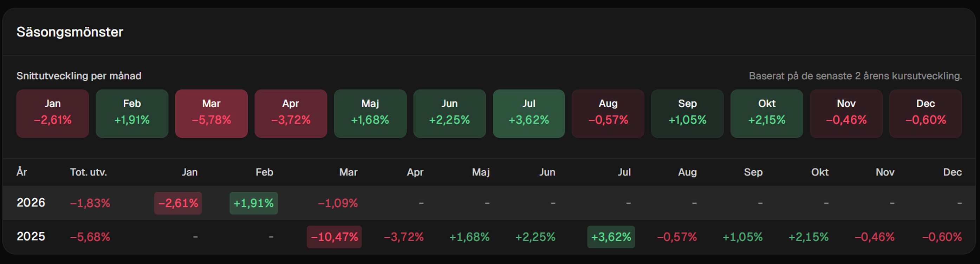This screenshot has height=264, width=980.
Task: Click the Dec −0,60% card
Action: pyautogui.click(x=926, y=114)
